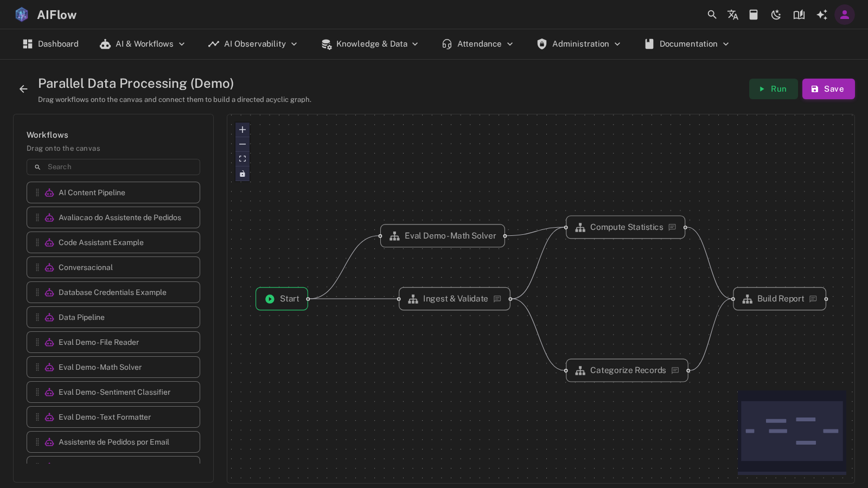The image size is (868, 488).
Task: Select Categorize Records node
Action: [x=627, y=370]
